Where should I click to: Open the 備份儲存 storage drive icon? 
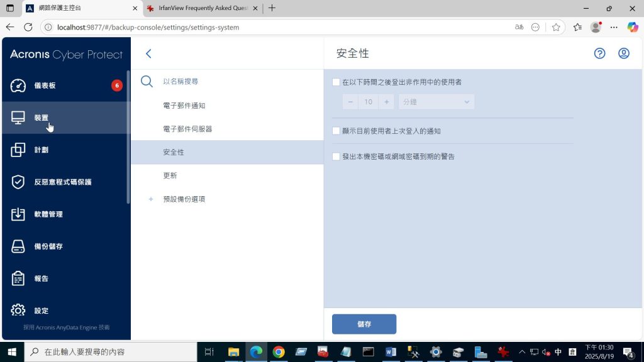[18, 246]
